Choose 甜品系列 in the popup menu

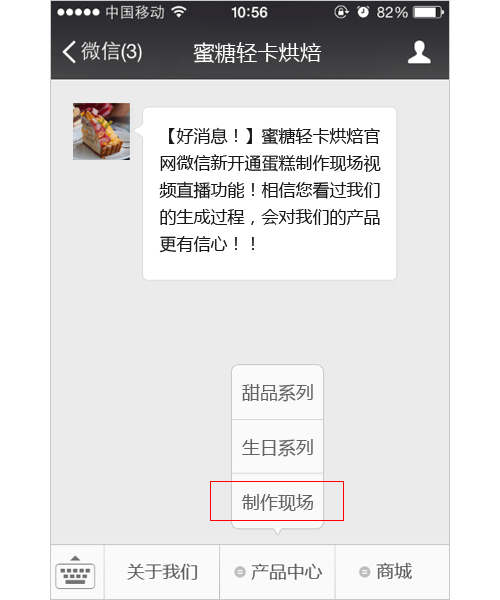tap(278, 392)
